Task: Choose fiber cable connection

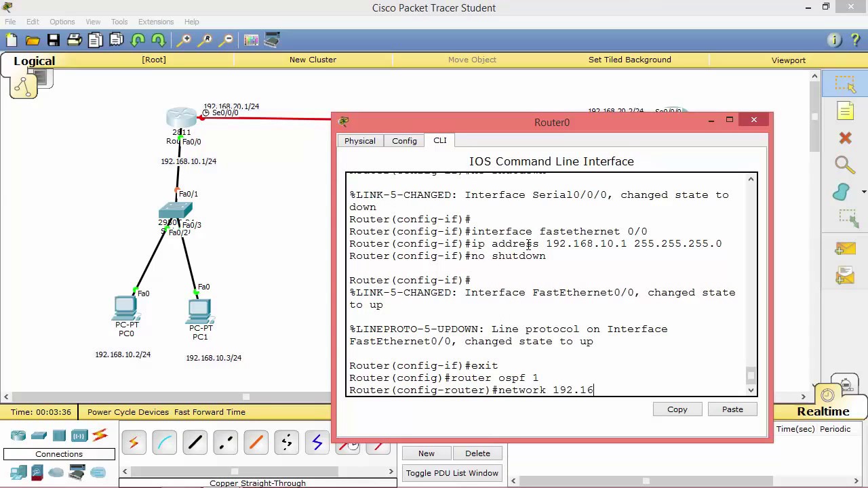Action: click(256, 443)
